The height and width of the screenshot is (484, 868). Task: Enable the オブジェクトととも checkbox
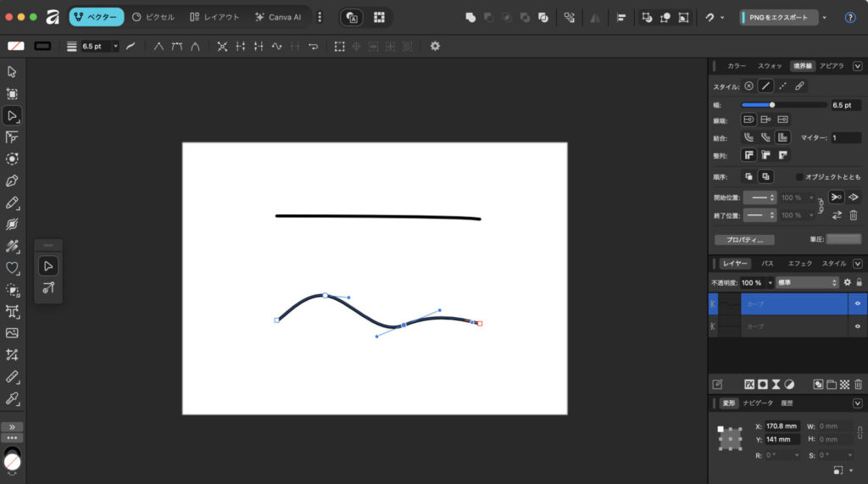pos(799,176)
